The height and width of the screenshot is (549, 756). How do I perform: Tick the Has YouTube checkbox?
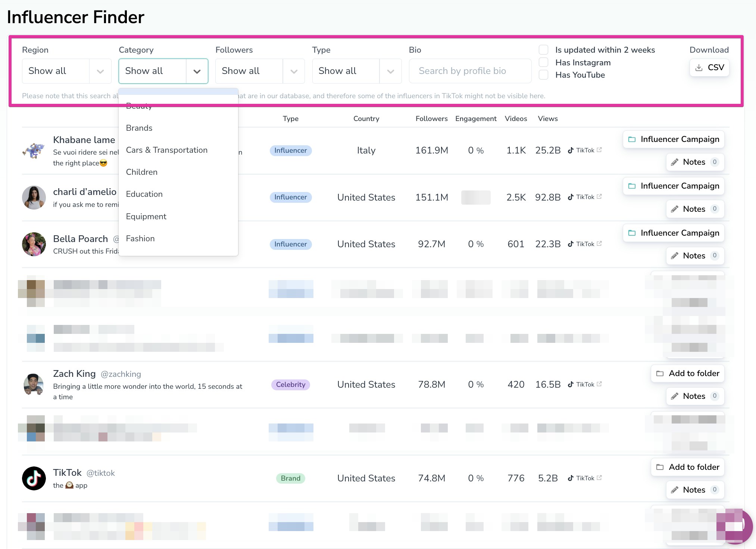pos(544,75)
